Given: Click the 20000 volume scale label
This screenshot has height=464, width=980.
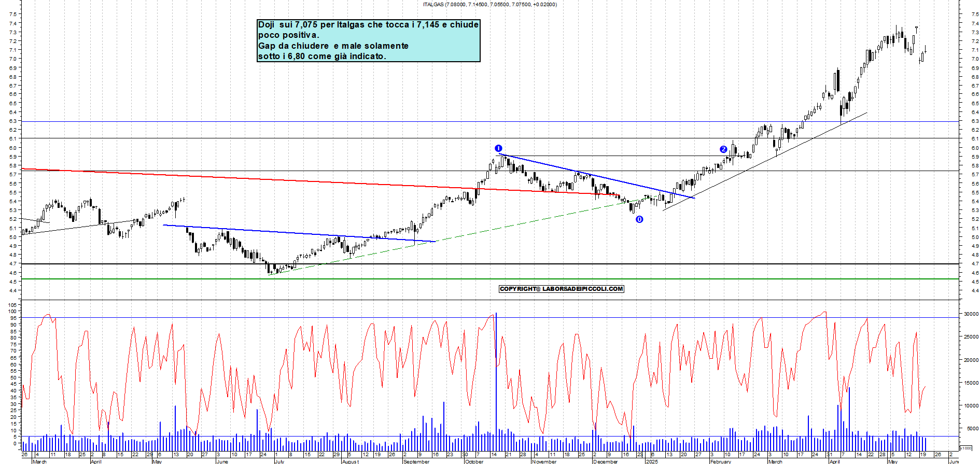Looking at the screenshot, I should [971, 360].
